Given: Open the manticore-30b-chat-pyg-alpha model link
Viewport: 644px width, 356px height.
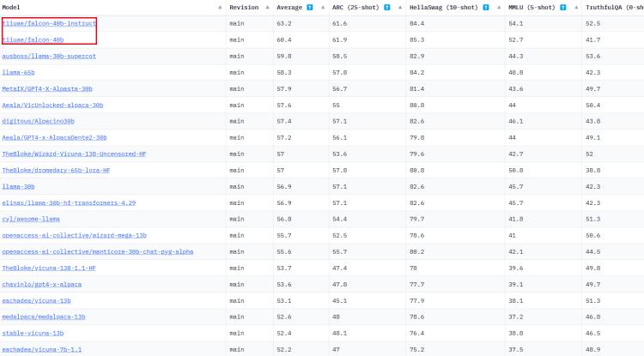Looking at the screenshot, I should tap(98, 251).
